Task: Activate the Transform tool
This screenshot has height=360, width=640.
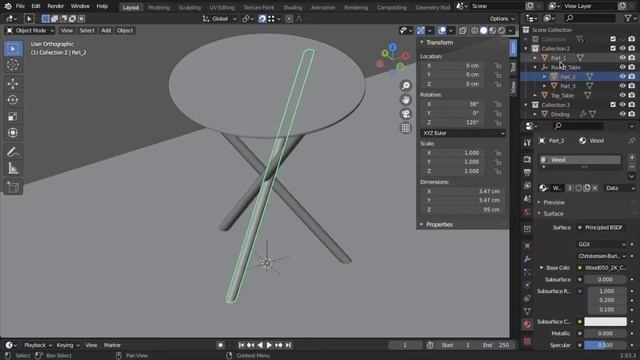Action: coord(13,133)
